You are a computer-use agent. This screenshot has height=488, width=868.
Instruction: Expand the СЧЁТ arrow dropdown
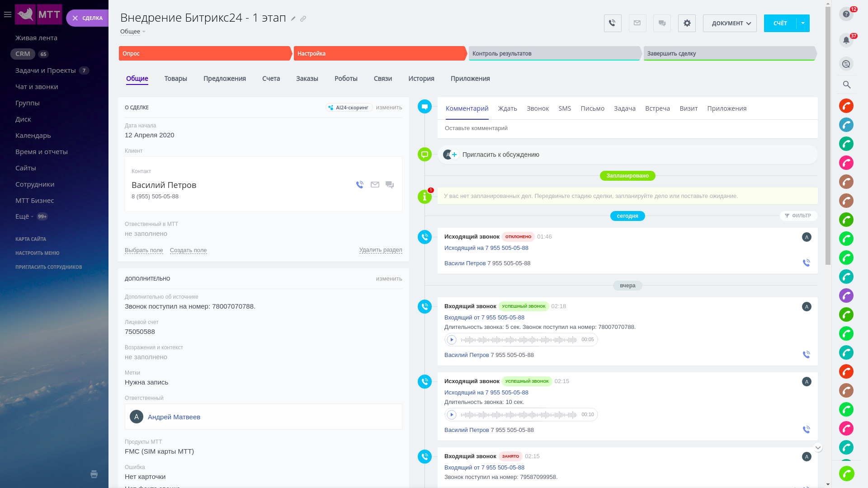click(803, 23)
